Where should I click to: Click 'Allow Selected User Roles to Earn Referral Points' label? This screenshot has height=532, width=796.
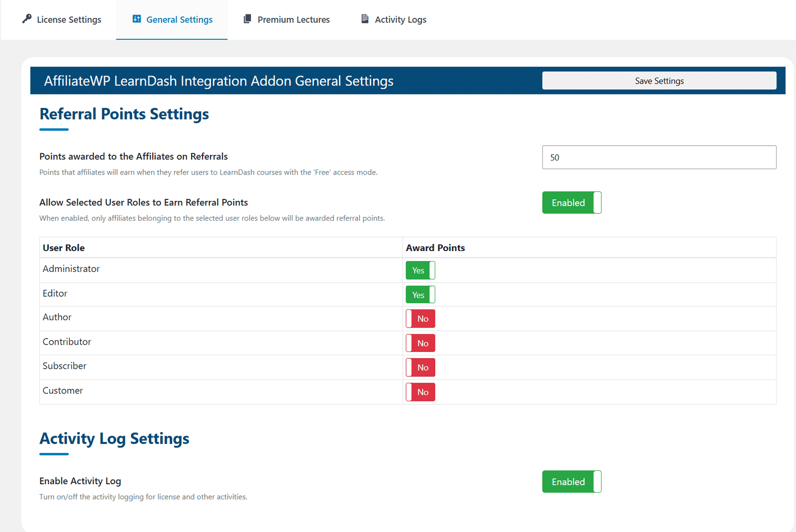[x=143, y=202]
